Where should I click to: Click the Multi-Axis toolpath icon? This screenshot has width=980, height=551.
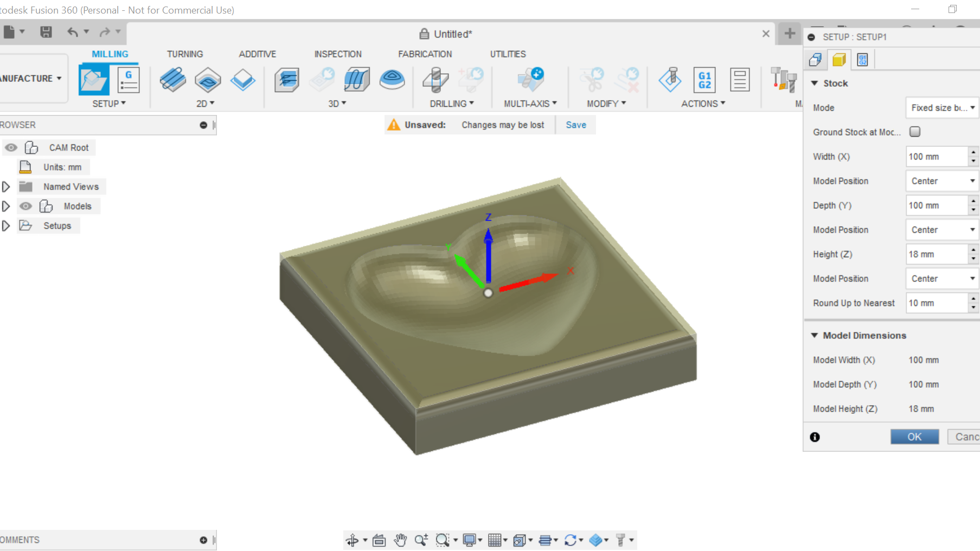pyautogui.click(x=530, y=80)
